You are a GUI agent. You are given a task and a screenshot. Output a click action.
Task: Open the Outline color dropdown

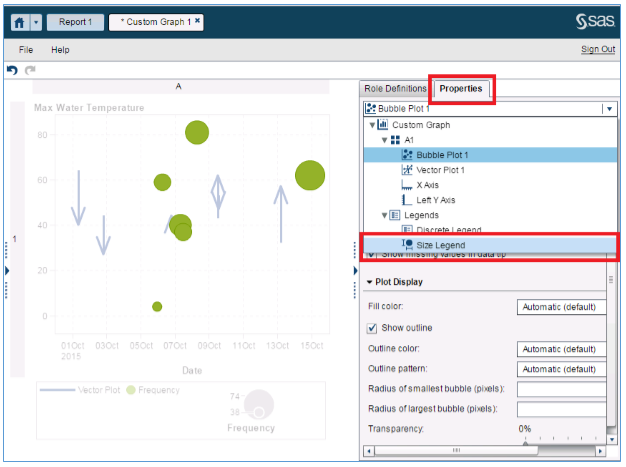pyautogui.click(x=562, y=349)
